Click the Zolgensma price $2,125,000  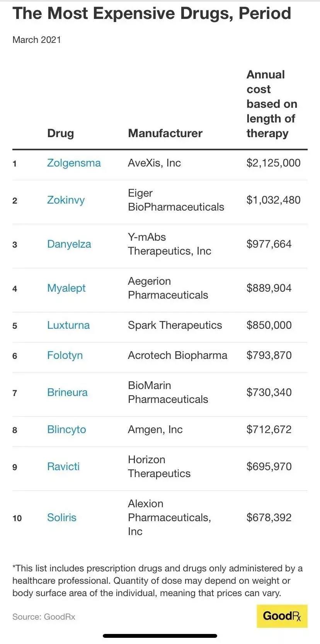pyautogui.click(x=273, y=163)
